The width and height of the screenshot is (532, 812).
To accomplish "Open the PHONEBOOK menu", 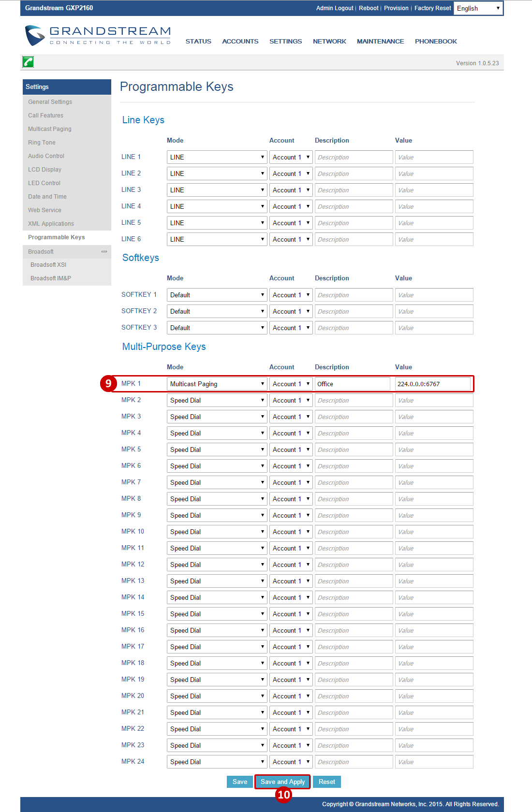I will coord(436,42).
